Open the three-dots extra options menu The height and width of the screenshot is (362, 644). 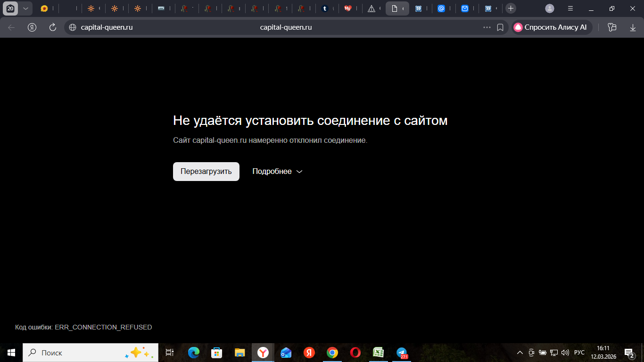click(x=487, y=27)
